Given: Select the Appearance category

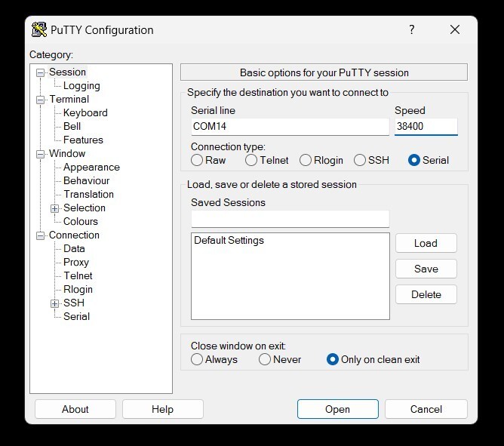Looking at the screenshot, I should pyautogui.click(x=91, y=168).
